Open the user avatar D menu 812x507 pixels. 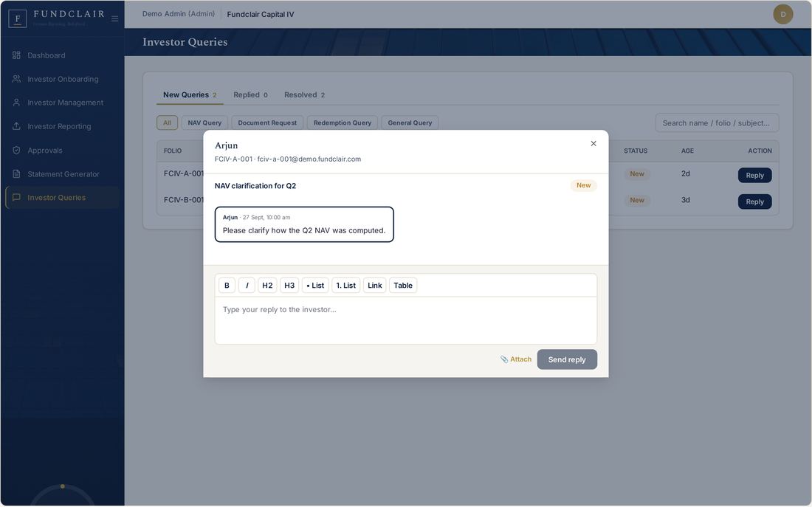click(783, 15)
